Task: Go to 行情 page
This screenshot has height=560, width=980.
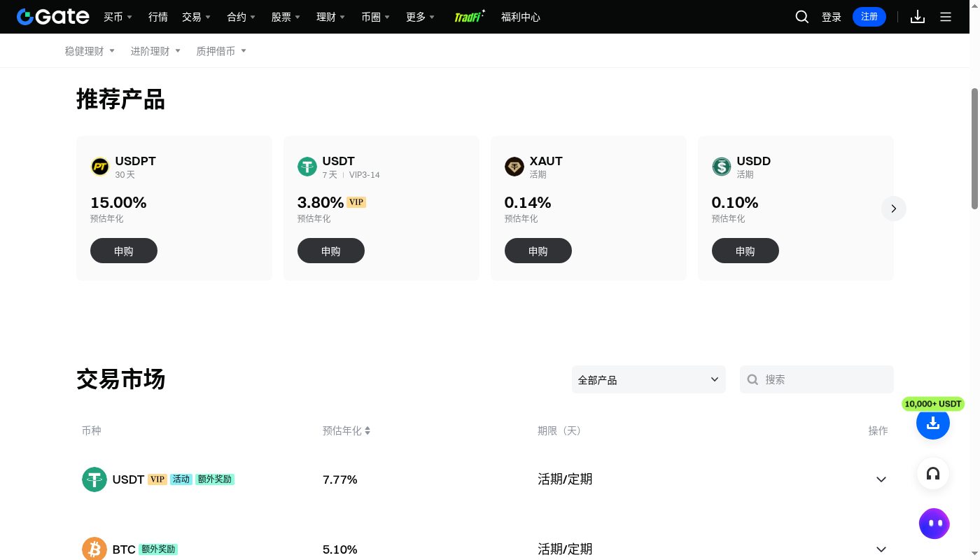Action: tap(158, 17)
